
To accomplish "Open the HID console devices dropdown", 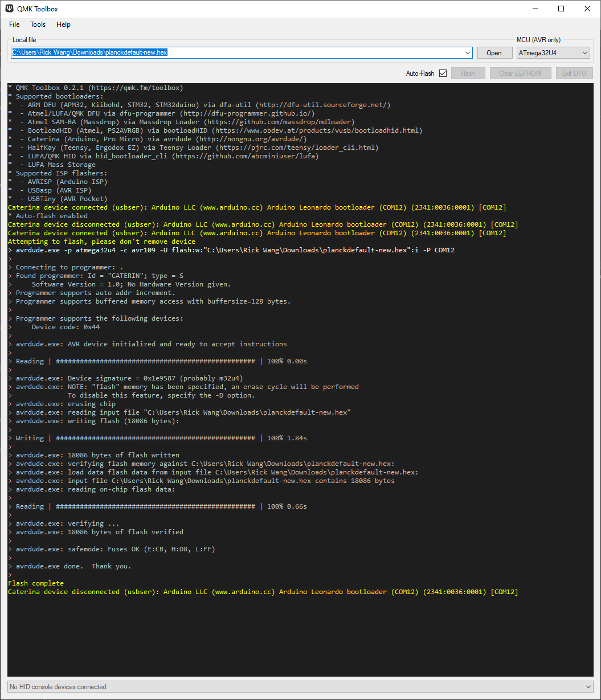I will (x=588, y=687).
